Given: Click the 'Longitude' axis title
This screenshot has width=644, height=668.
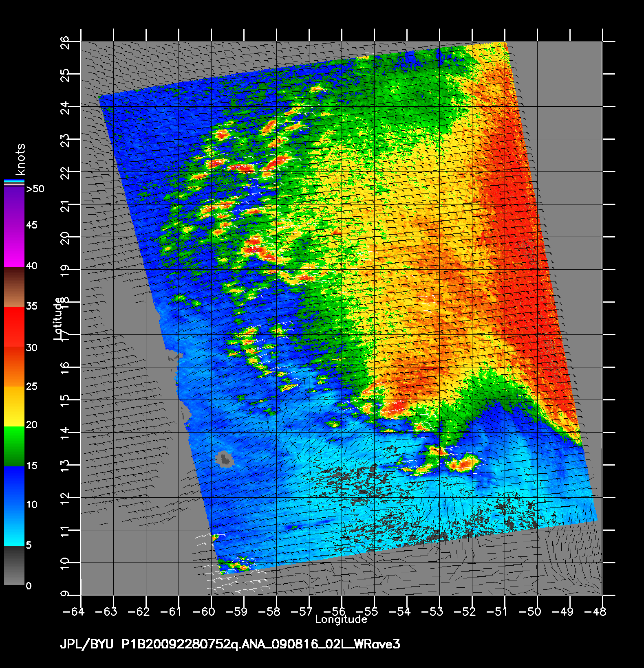Looking at the screenshot, I should [341, 620].
